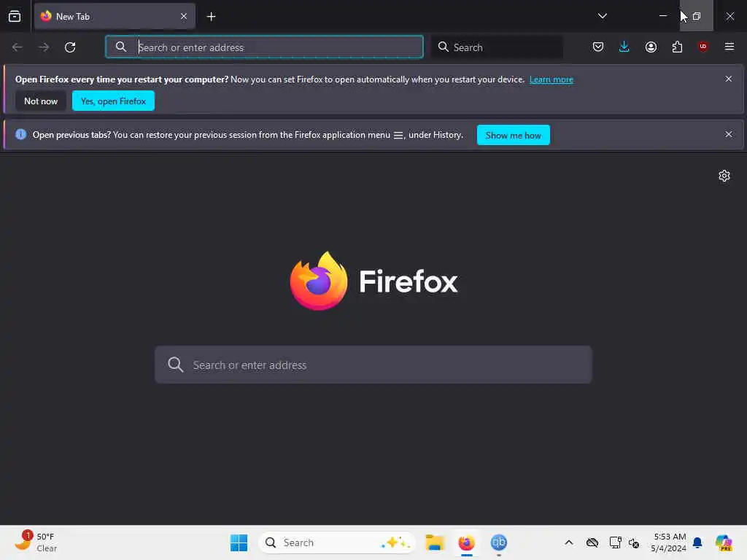This screenshot has width=747, height=560.
Task: Choose Not now in startup prompt
Action: (41, 101)
